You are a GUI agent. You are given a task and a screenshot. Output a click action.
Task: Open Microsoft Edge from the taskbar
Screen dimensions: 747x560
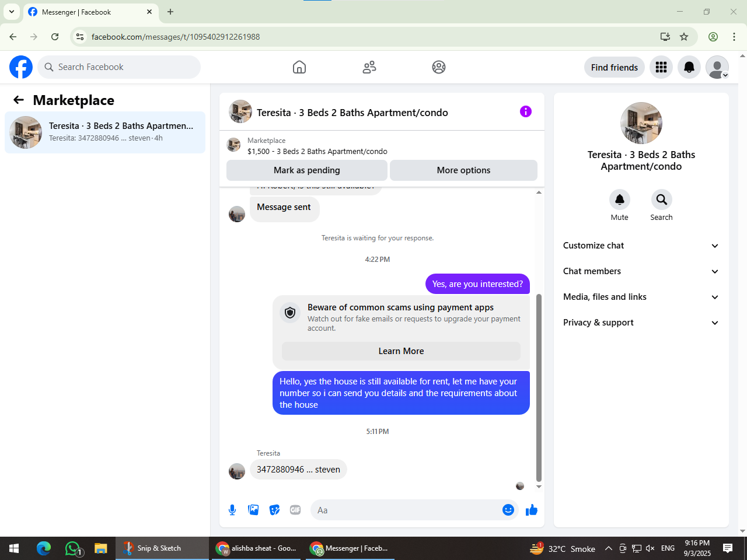click(x=44, y=548)
